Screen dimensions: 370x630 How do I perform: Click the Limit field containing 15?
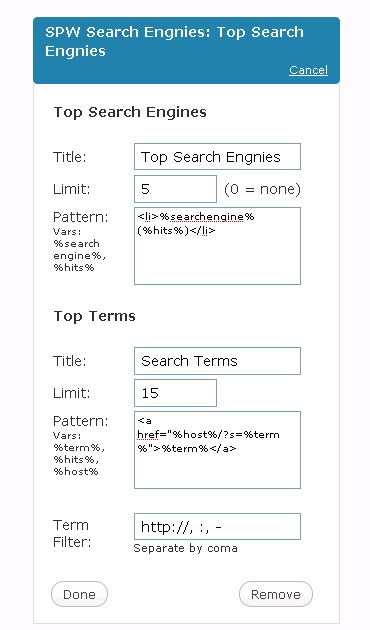point(176,393)
